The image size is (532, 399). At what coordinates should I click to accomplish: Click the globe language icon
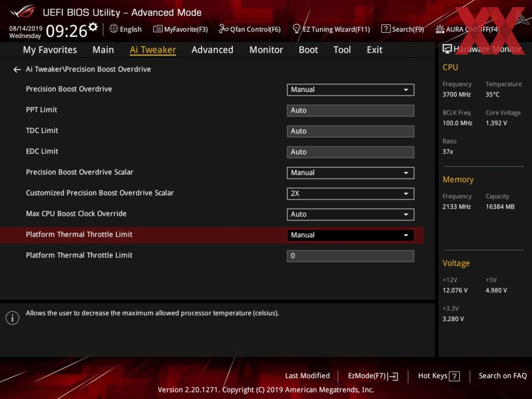pyautogui.click(x=113, y=29)
